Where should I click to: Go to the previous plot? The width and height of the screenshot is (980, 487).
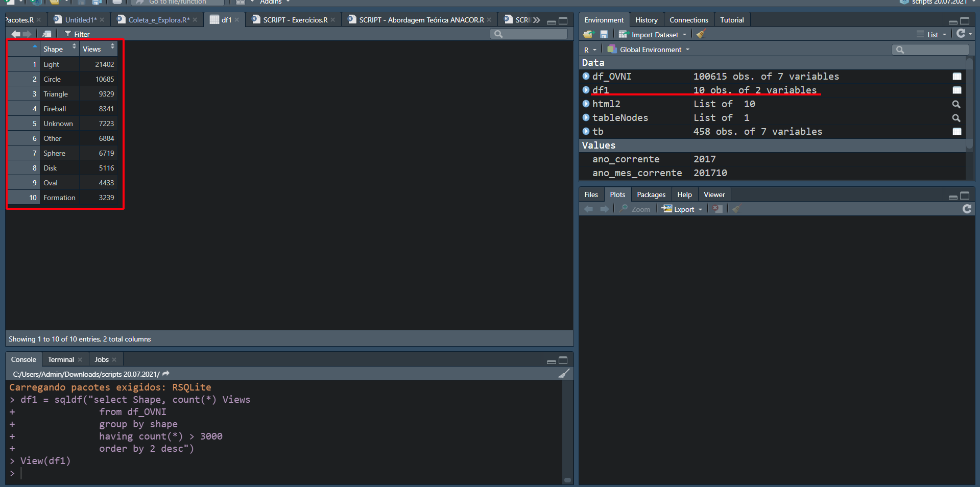588,209
